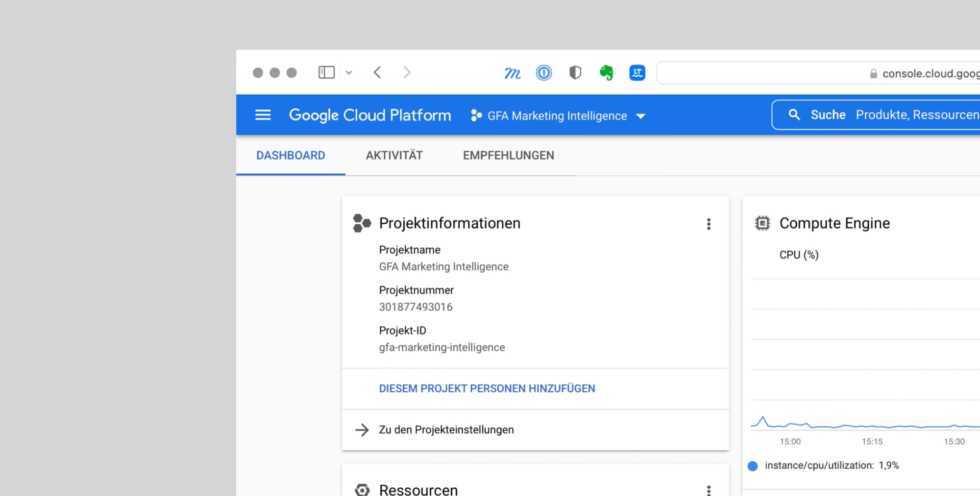Open the 1Password extension icon
Viewport: 980px width, 496px height.
pyautogui.click(x=543, y=73)
